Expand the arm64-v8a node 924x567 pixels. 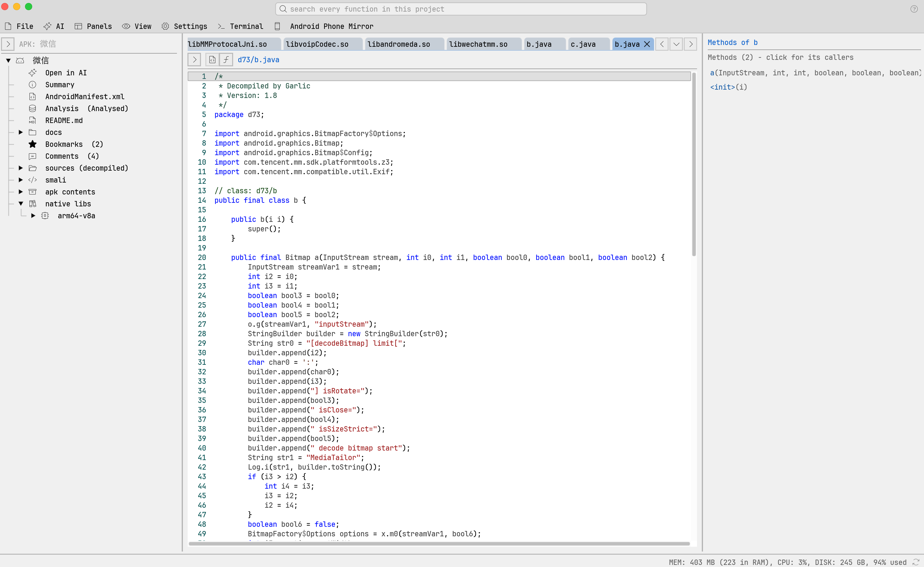click(x=33, y=216)
